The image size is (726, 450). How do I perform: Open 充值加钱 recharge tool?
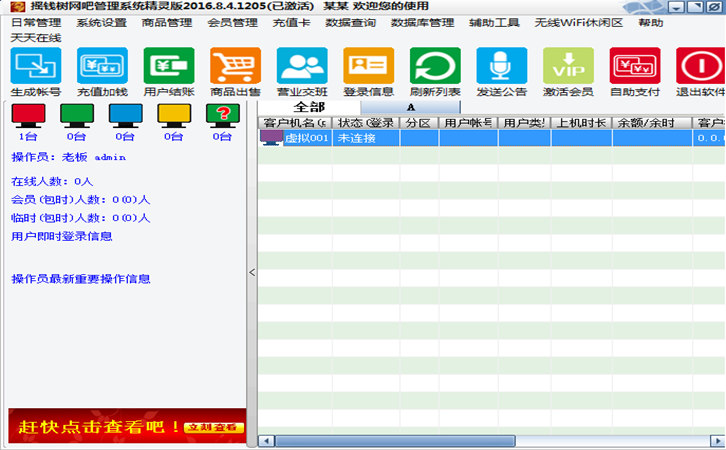pos(103,66)
